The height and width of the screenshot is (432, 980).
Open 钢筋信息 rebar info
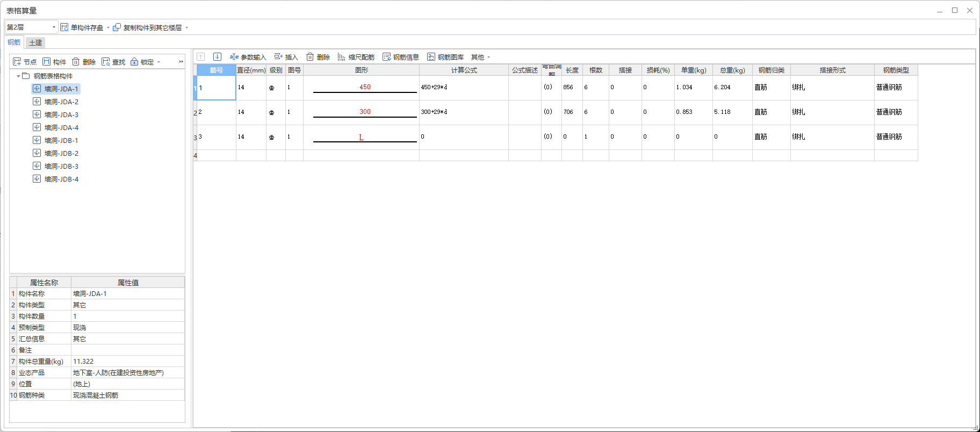[x=401, y=57]
